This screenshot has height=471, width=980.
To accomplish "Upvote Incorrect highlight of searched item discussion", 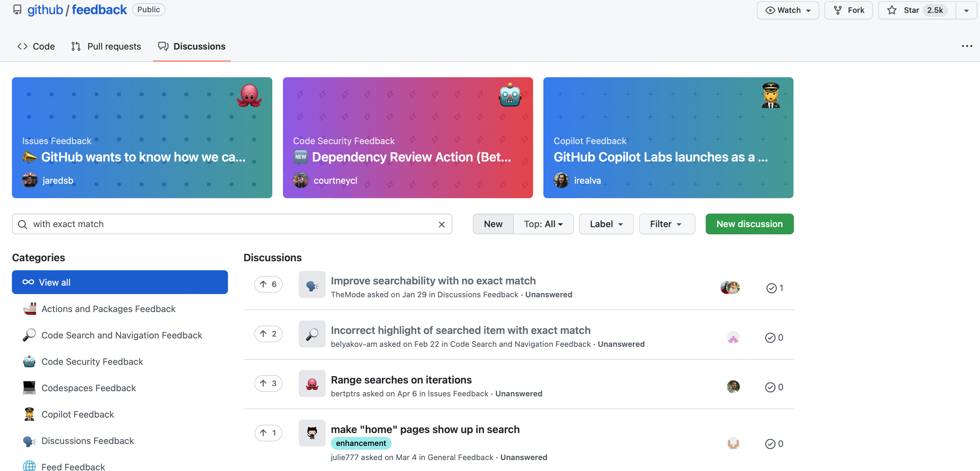I will [x=268, y=334].
